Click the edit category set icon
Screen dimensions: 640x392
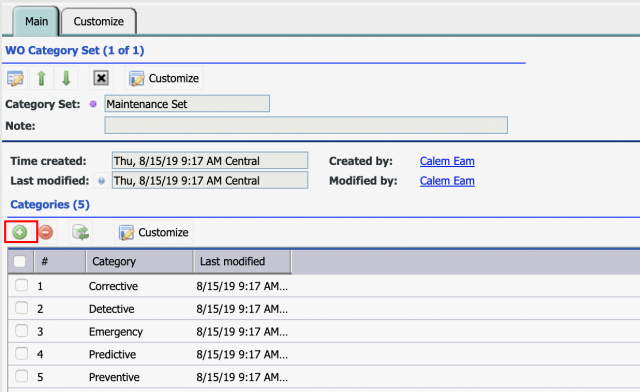pyautogui.click(x=16, y=78)
